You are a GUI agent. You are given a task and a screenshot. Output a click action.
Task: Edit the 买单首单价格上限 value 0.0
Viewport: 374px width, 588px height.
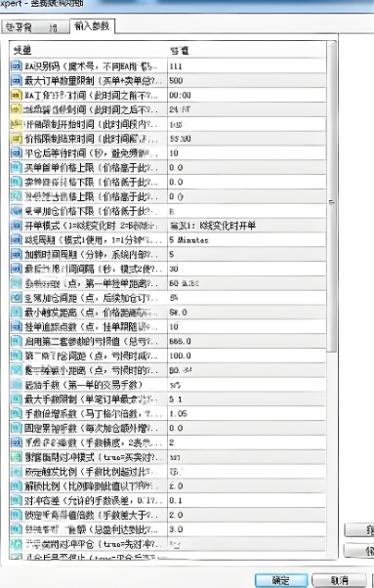point(176,168)
